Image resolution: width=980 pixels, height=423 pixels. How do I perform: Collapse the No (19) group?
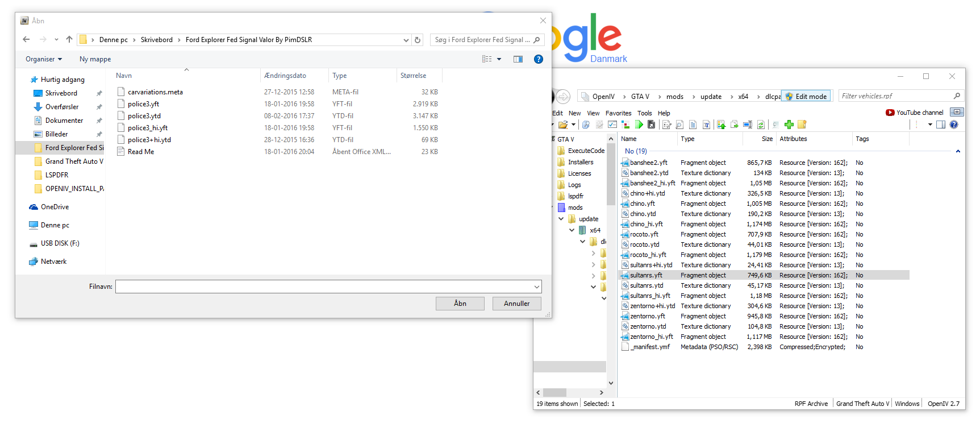click(x=958, y=151)
